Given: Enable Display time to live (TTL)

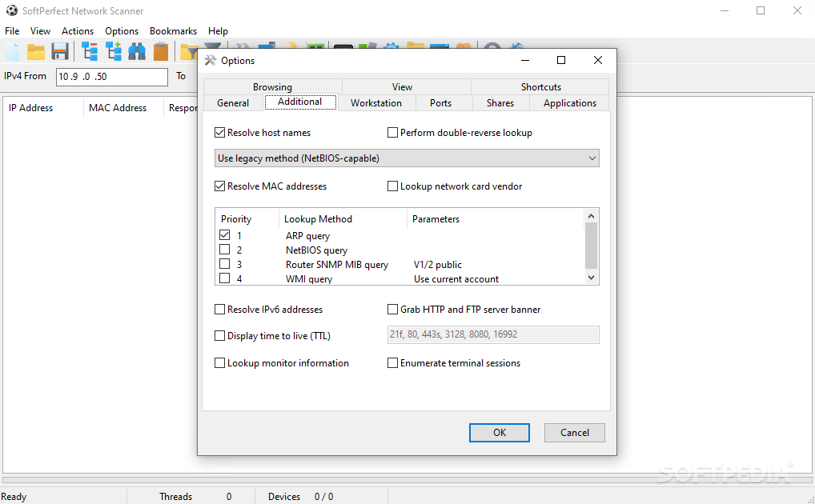Looking at the screenshot, I should [x=220, y=336].
